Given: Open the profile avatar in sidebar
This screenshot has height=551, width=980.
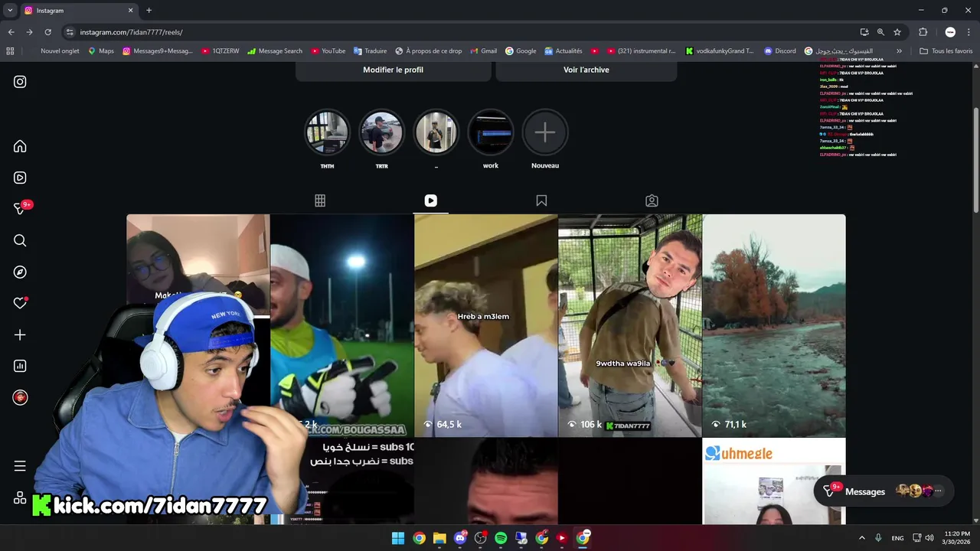Looking at the screenshot, I should [20, 397].
